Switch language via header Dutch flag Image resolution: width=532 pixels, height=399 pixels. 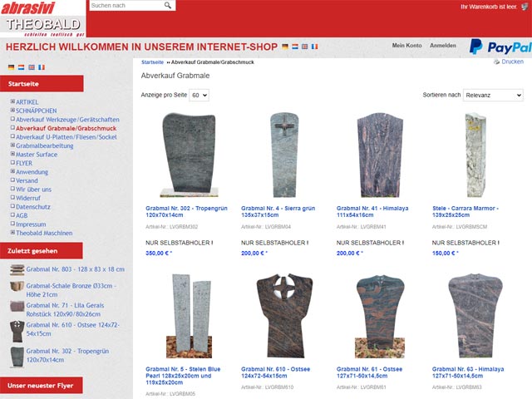click(x=295, y=47)
